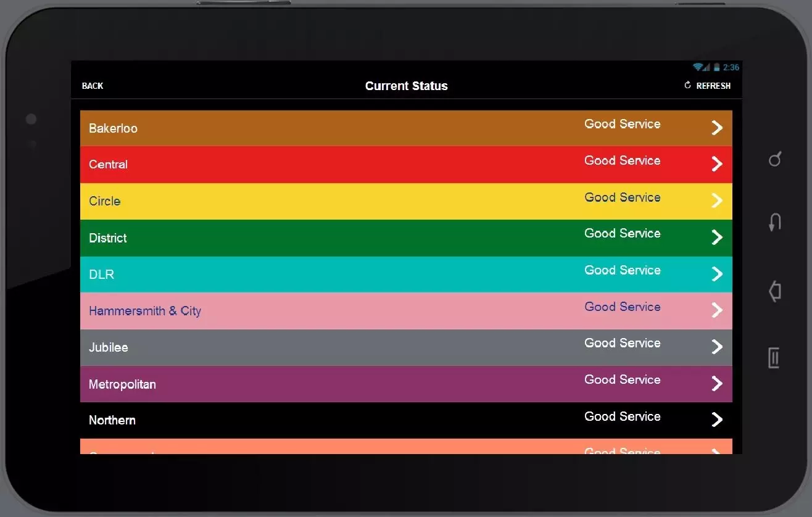Image resolution: width=812 pixels, height=517 pixels.
Task: Open Circle line details chevron
Action: (x=716, y=200)
